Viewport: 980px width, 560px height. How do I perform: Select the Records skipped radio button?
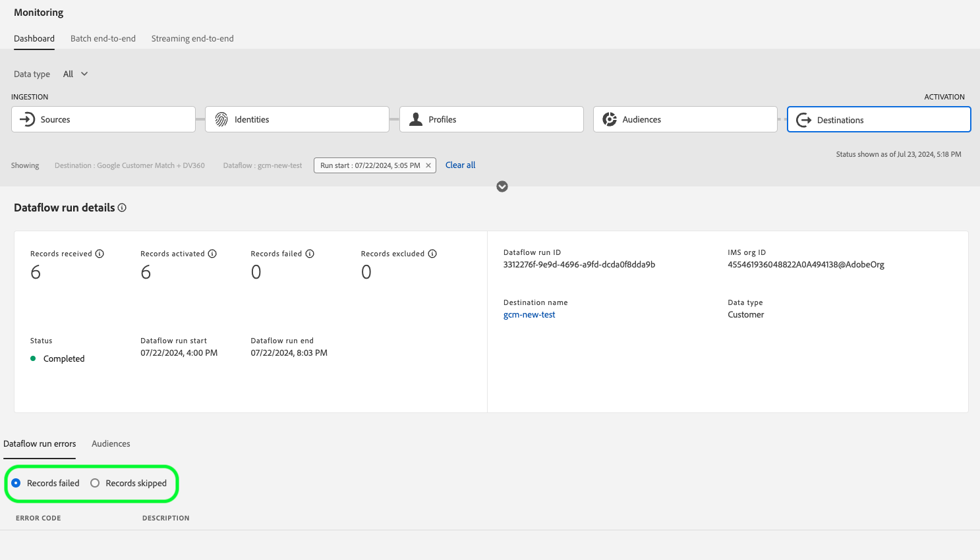(95, 483)
